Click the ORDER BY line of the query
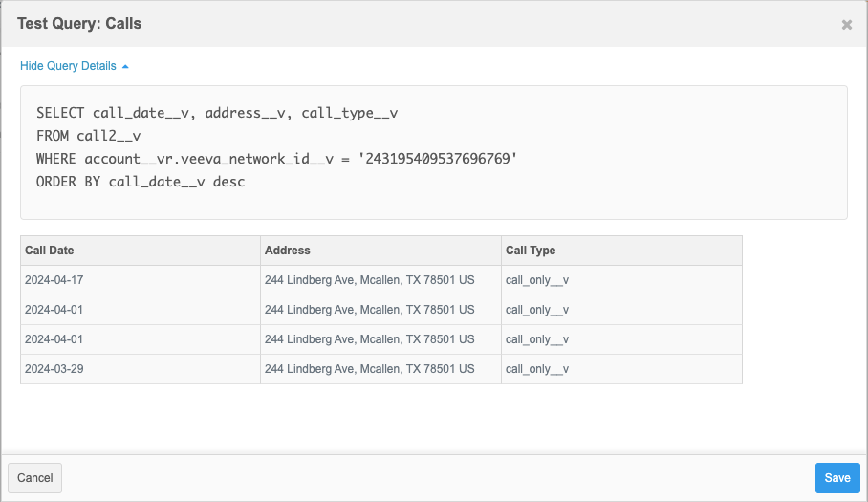Viewport: 868px width, 502px height. (141, 182)
